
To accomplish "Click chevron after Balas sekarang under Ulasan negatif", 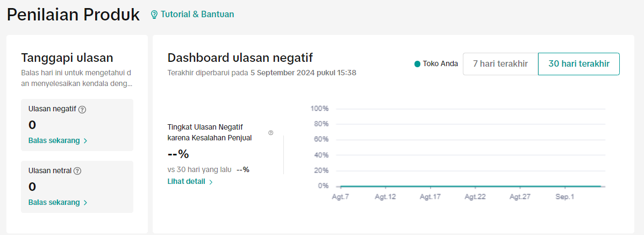I will click(85, 141).
